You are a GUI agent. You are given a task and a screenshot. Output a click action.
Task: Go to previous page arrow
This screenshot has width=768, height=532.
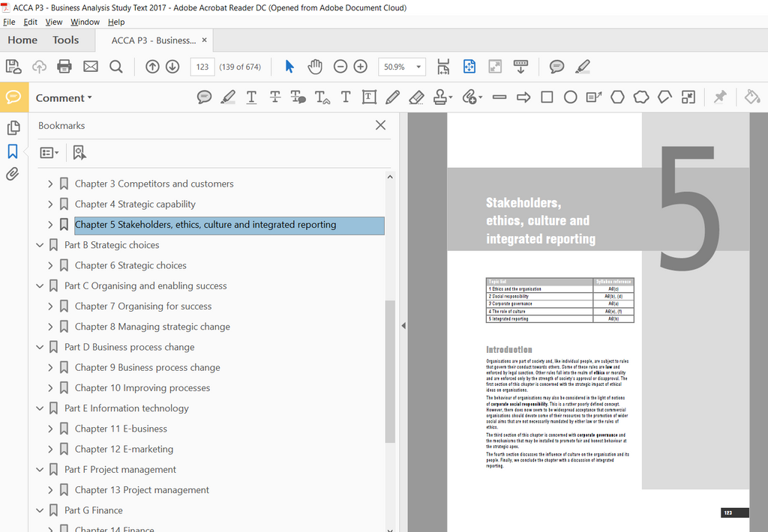point(152,67)
